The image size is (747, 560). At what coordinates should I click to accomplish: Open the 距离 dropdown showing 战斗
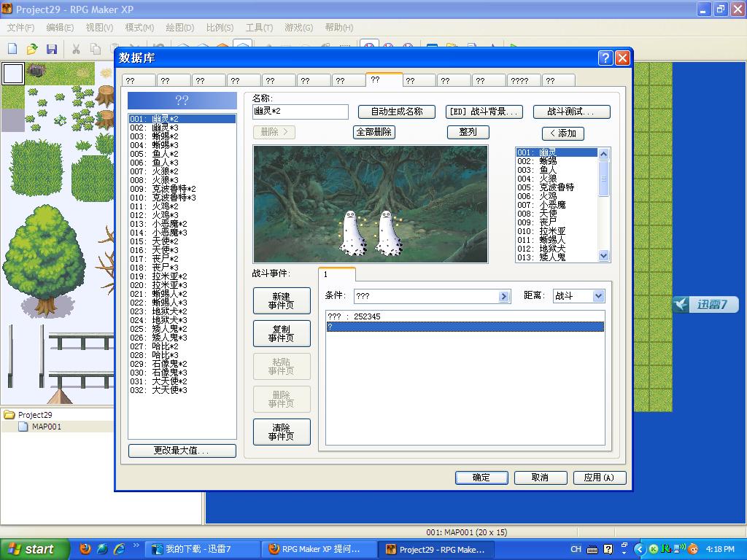[x=578, y=296]
